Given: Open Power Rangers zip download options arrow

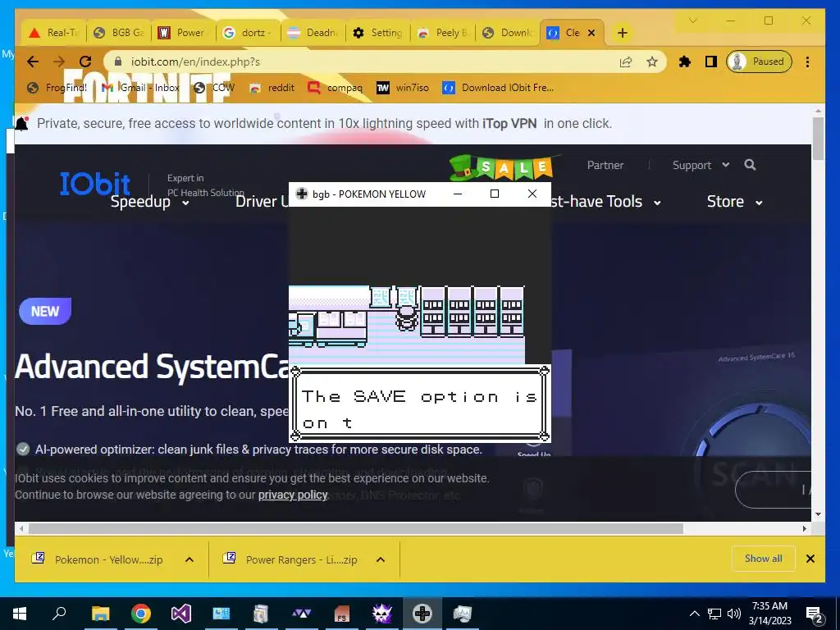Looking at the screenshot, I should [381, 559].
